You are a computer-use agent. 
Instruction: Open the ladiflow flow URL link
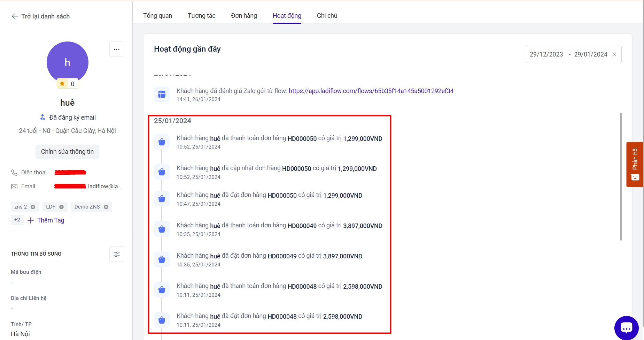pos(371,91)
